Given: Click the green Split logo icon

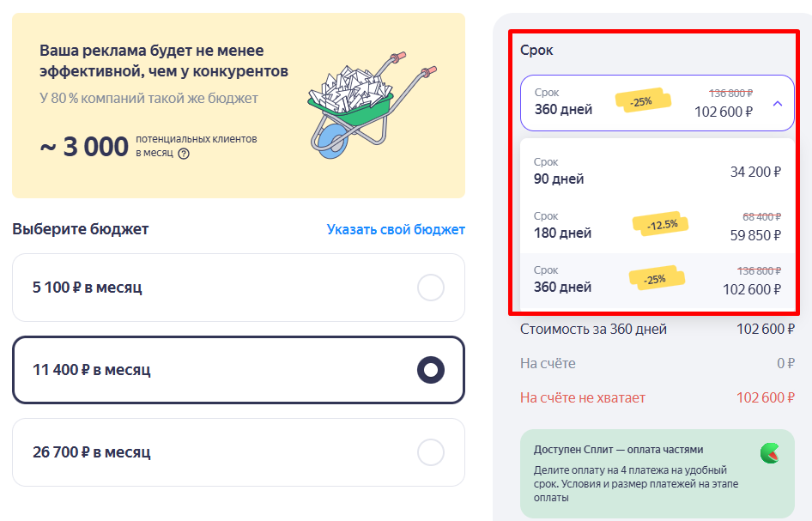Looking at the screenshot, I should (769, 453).
